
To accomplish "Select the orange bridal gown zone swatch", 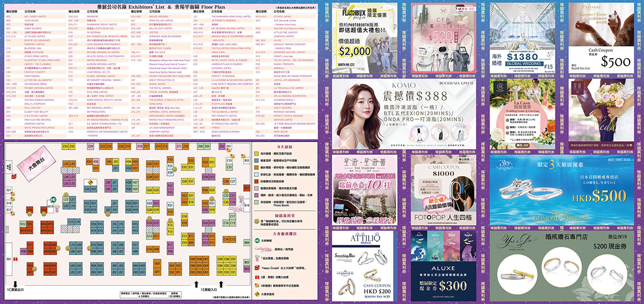I will click(256, 167).
